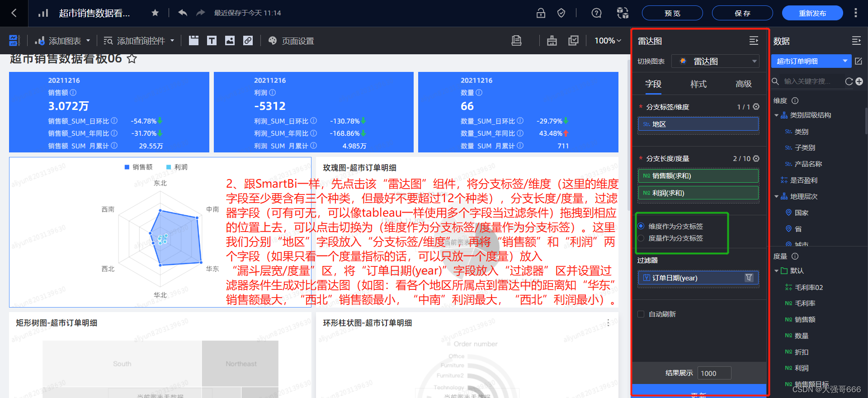
Task: Open the 添加查询控件 dropdown
Action: 139,41
